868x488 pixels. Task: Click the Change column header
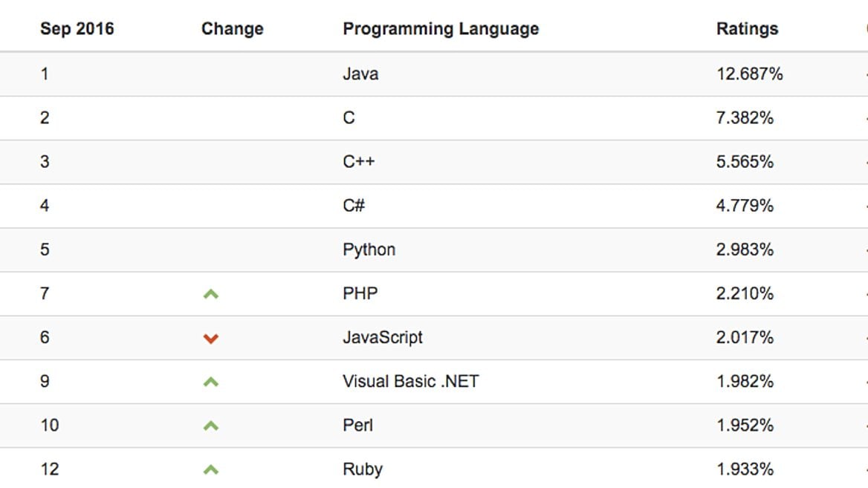232,28
